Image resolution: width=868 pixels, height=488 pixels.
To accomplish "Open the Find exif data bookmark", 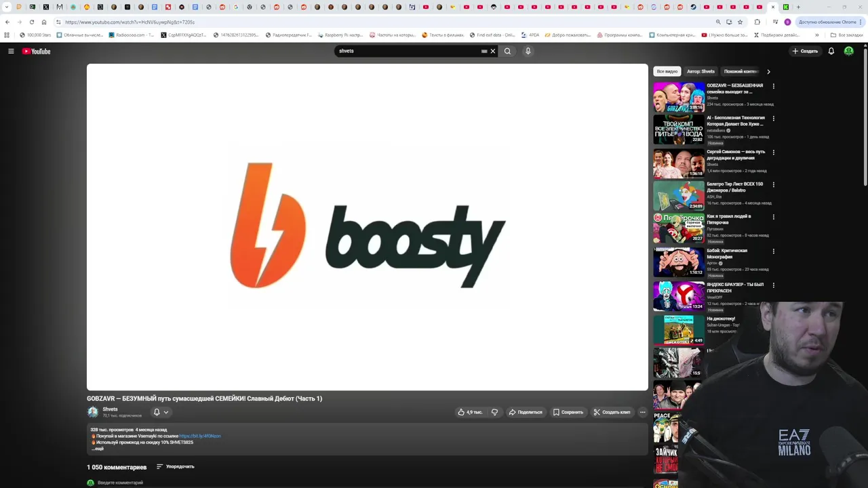I will (x=492, y=35).
